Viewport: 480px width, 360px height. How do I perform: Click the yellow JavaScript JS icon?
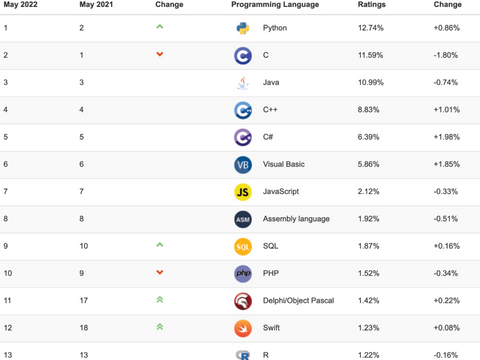(243, 192)
